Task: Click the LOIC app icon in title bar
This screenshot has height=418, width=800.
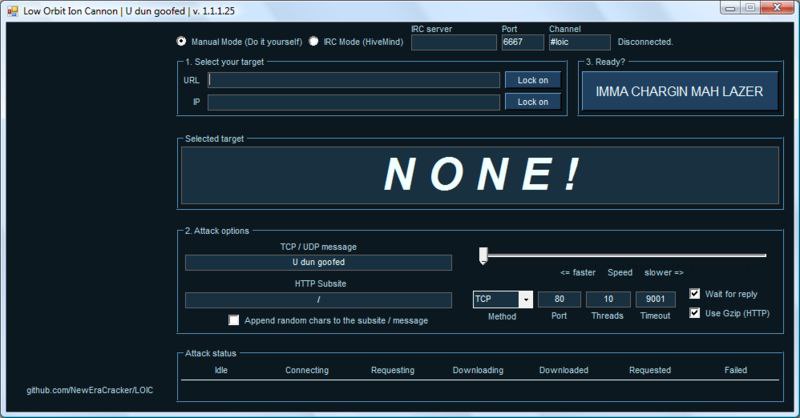Action: (x=12, y=10)
